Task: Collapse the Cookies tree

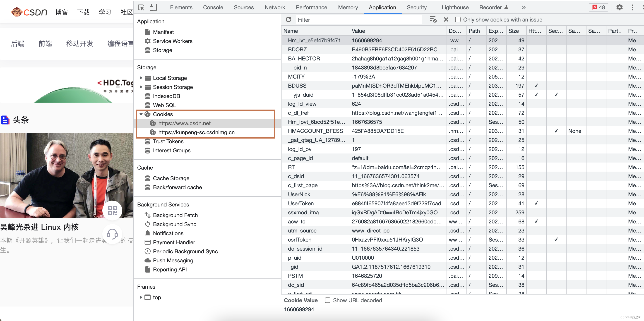Action: pyautogui.click(x=141, y=114)
